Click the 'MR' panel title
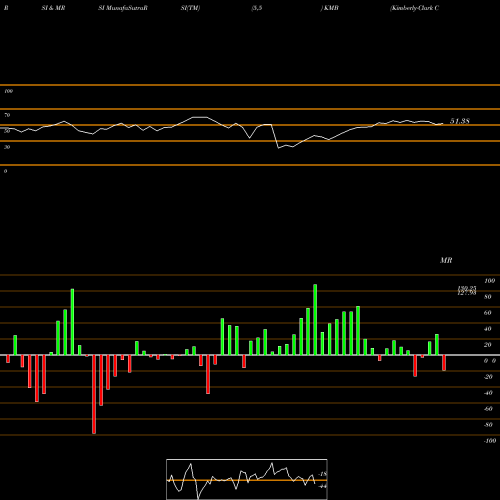The height and width of the screenshot is (500, 500). pyautogui.click(x=446, y=260)
